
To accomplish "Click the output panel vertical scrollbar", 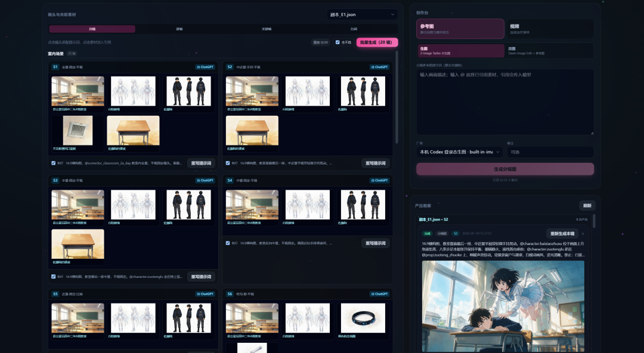I will [594, 221].
